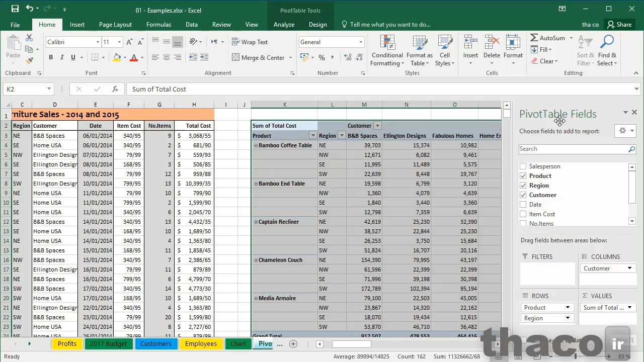Toggle Italic formatting
644x362 pixels.
[x=62, y=57]
